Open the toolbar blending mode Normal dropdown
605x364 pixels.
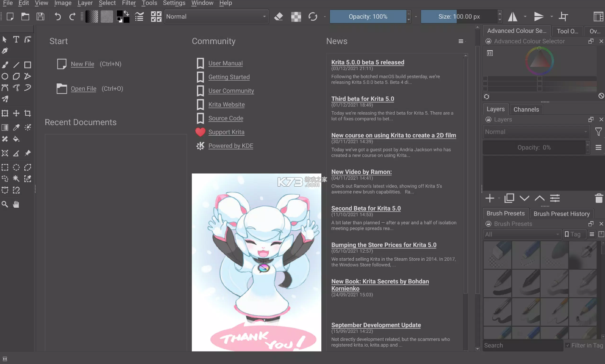216,17
